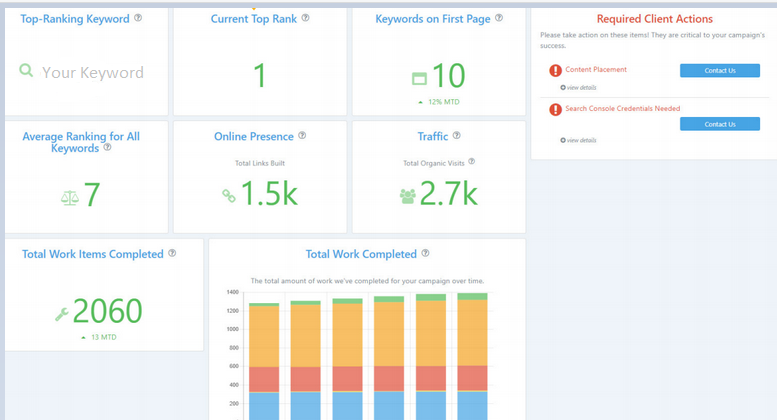This screenshot has height=420, width=777.
Task: Click the wrench icon beside 2060
Action: (x=61, y=314)
